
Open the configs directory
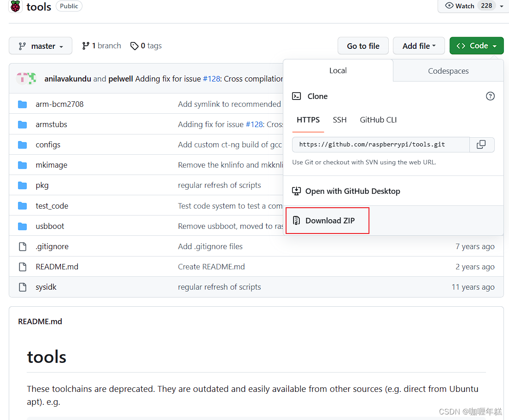coord(48,145)
